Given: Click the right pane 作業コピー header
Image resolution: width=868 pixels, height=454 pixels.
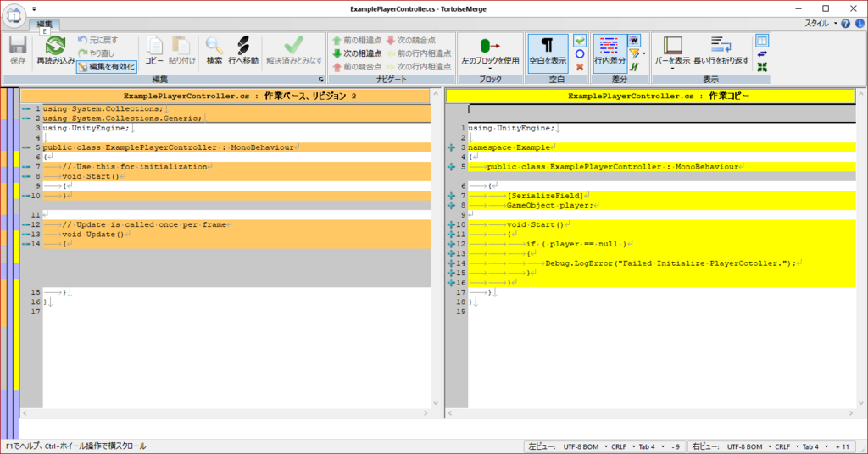Looking at the screenshot, I should (650, 96).
